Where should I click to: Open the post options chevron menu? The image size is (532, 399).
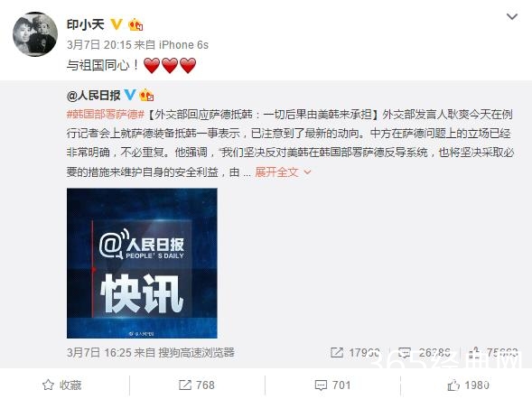tap(511, 16)
